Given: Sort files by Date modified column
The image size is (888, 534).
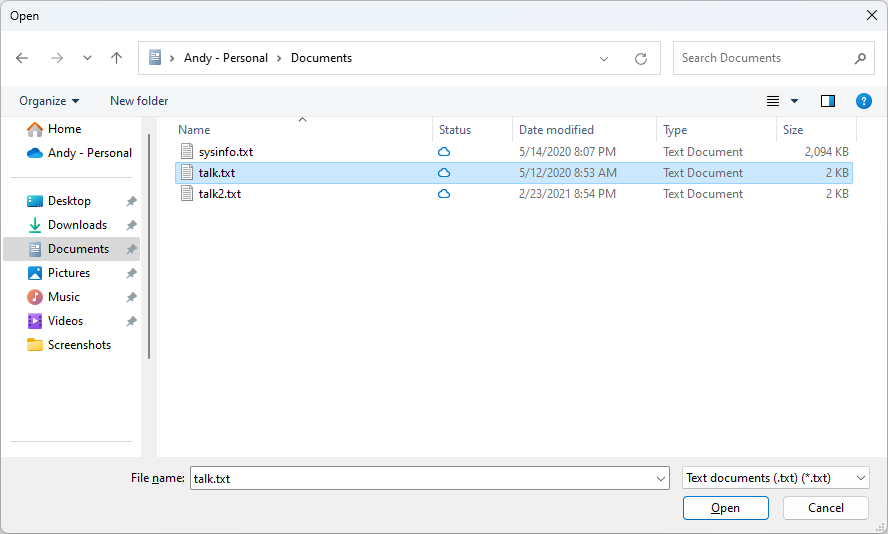Looking at the screenshot, I should [x=556, y=130].
